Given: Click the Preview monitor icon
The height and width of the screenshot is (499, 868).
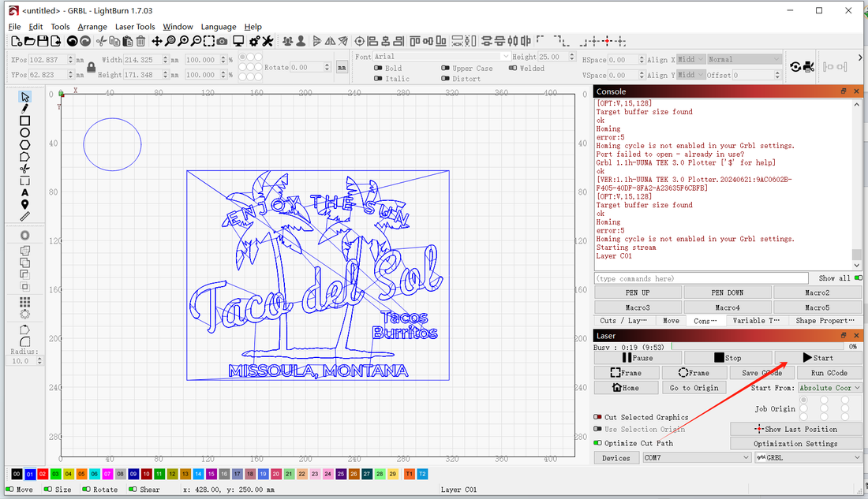Looking at the screenshot, I should coord(238,41).
